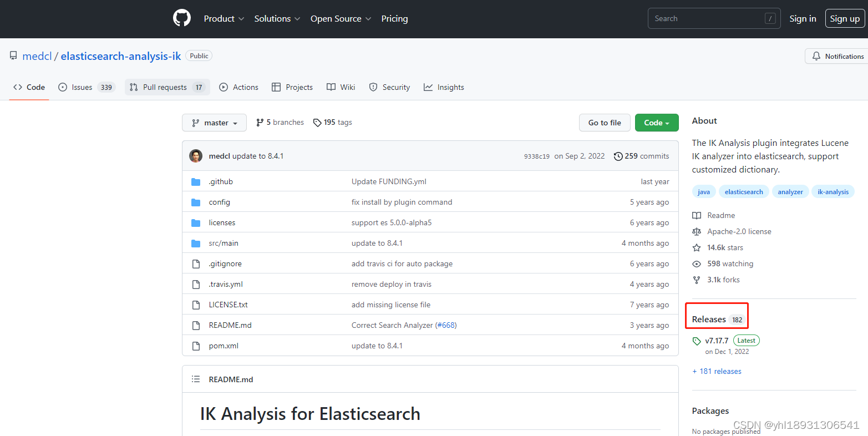868x436 pixels.
Task: Open the Actions tab
Action: (x=238, y=87)
